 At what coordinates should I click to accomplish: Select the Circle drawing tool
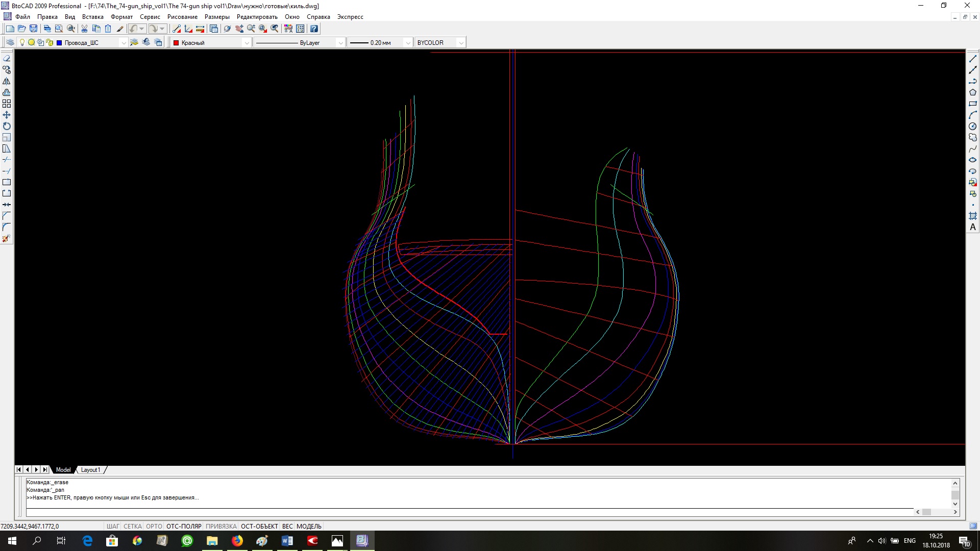point(973,126)
